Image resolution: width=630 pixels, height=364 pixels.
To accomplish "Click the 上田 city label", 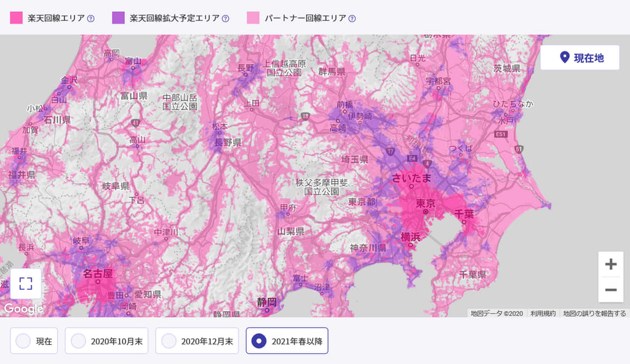I will pos(252,103).
